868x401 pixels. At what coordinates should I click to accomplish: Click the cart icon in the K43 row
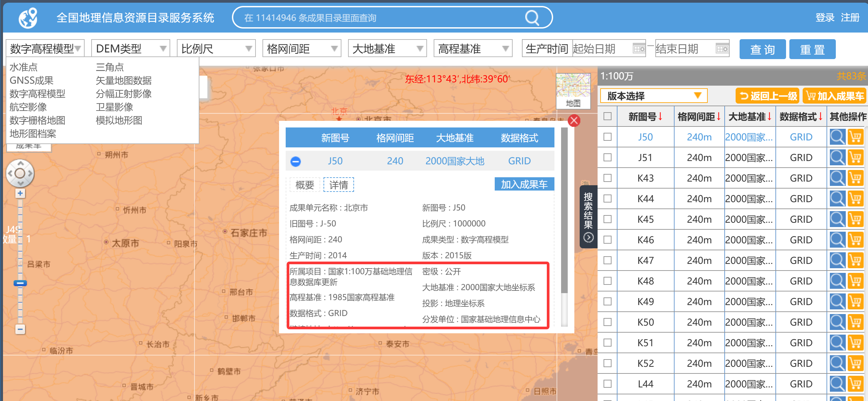pyautogui.click(x=855, y=178)
